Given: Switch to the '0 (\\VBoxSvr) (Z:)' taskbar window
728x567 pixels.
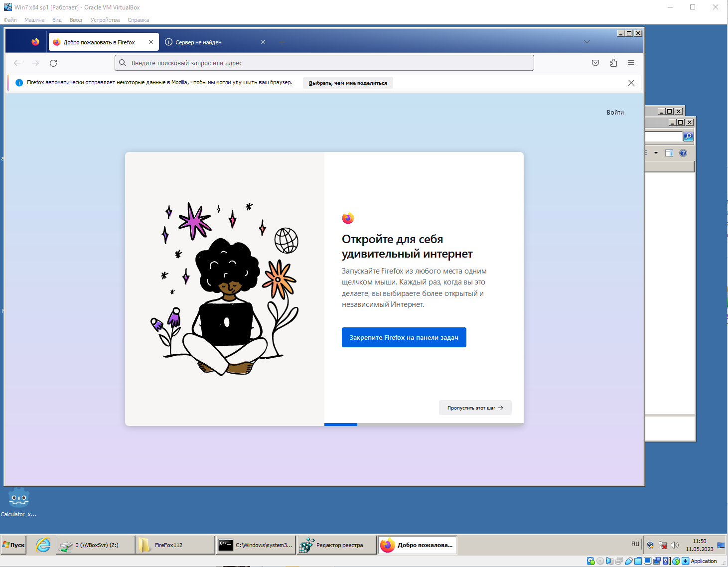Looking at the screenshot, I should [x=95, y=545].
